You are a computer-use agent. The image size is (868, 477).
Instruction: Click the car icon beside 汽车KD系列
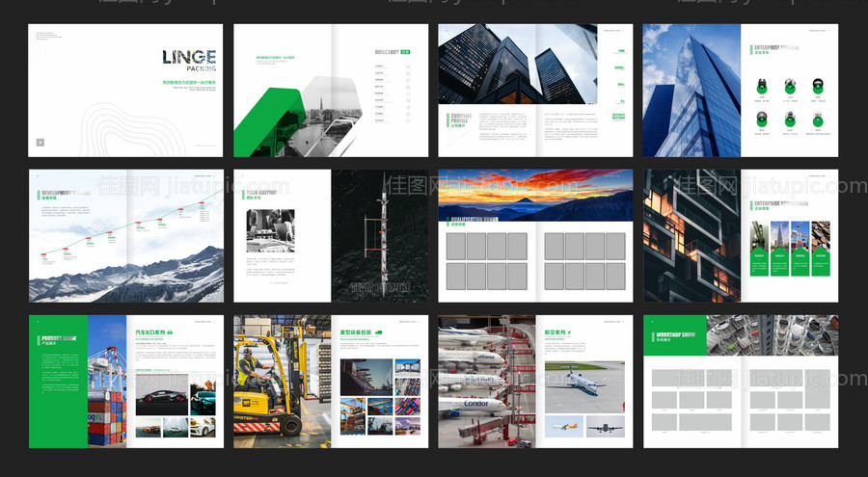click(x=170, y=331)
